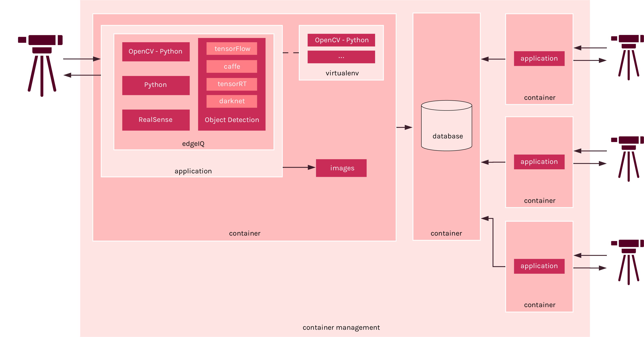Viewport: 644px width, 337px height.
Task: Select the tensorFlow component icon
Action: pyautogui.click(x=232, y=48)
